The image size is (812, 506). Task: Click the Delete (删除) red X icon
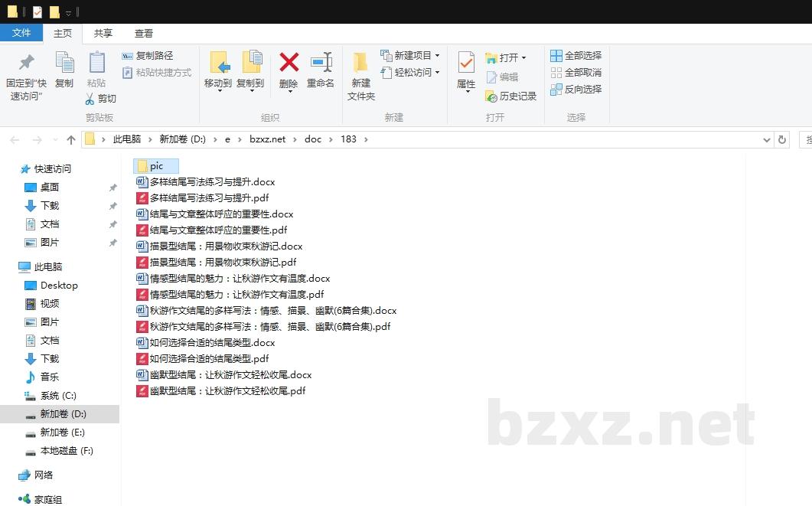(x=289, y=63)
